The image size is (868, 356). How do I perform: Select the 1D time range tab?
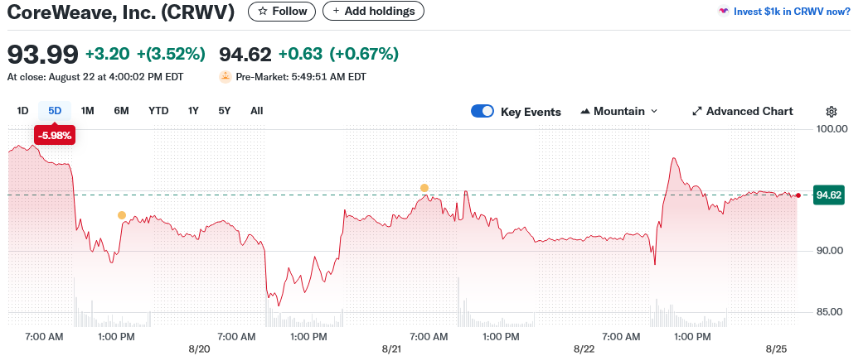click(22, 111)
